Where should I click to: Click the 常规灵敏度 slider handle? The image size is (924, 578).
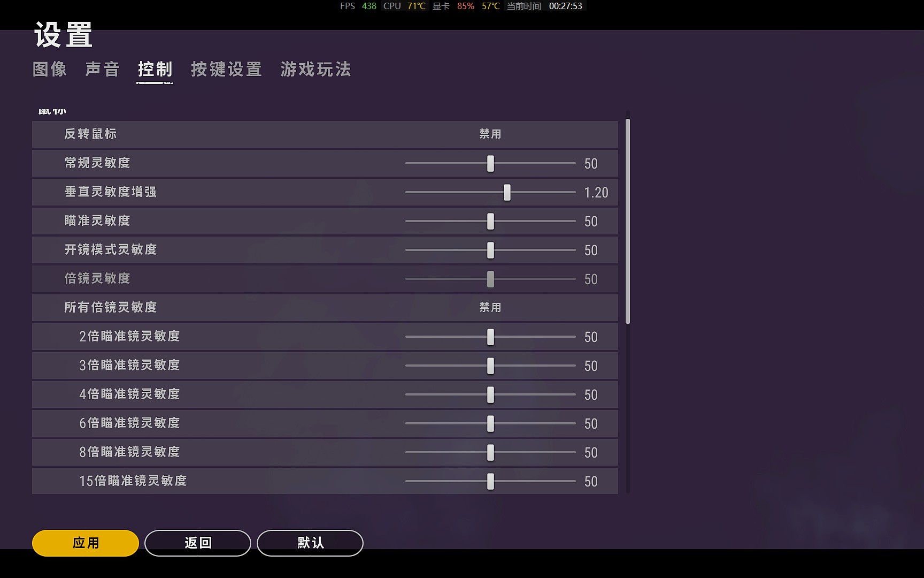[x=490, y=164]
